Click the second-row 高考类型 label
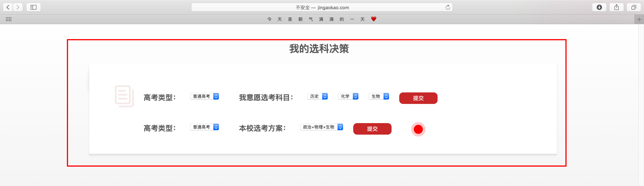The height and width of the screenshot is (186, 644). [160, 128]
